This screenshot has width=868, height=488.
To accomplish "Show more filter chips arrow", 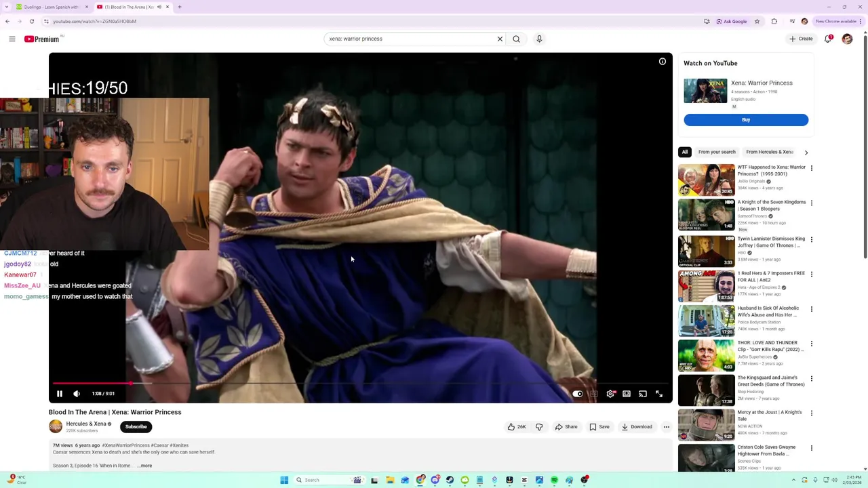I will click(806, 152).
